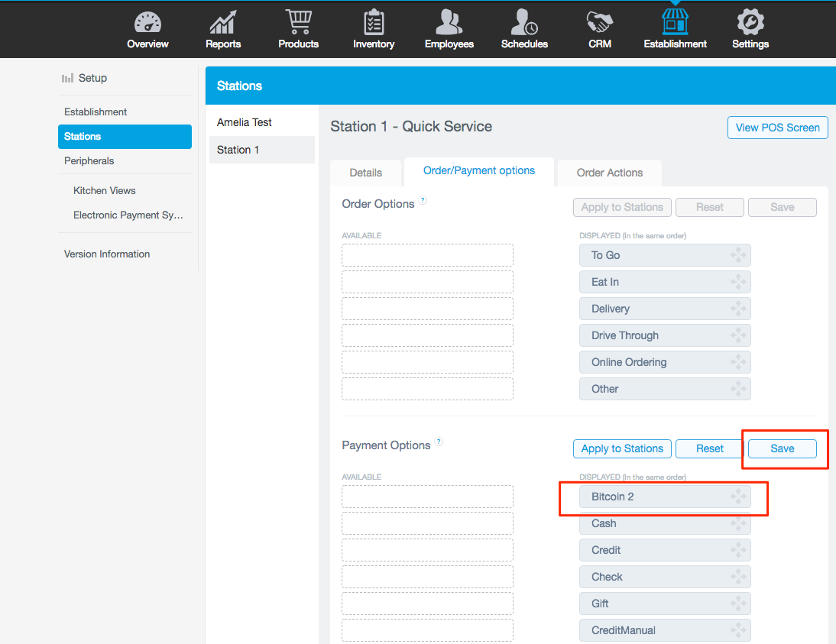Click the Payment Options help question mark
Screen dimensions: 836x644
(x=439, y=442)
